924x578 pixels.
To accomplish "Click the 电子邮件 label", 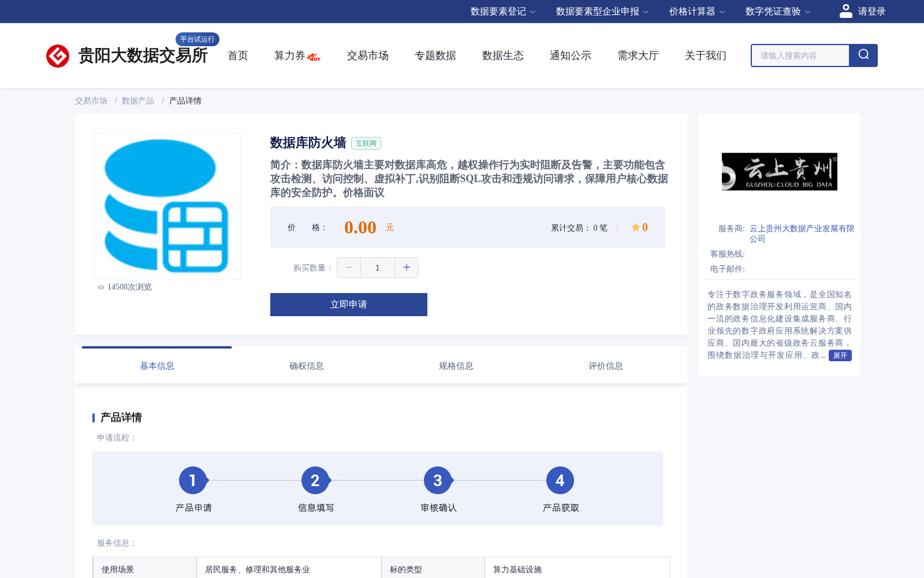I will click(728, 269).
